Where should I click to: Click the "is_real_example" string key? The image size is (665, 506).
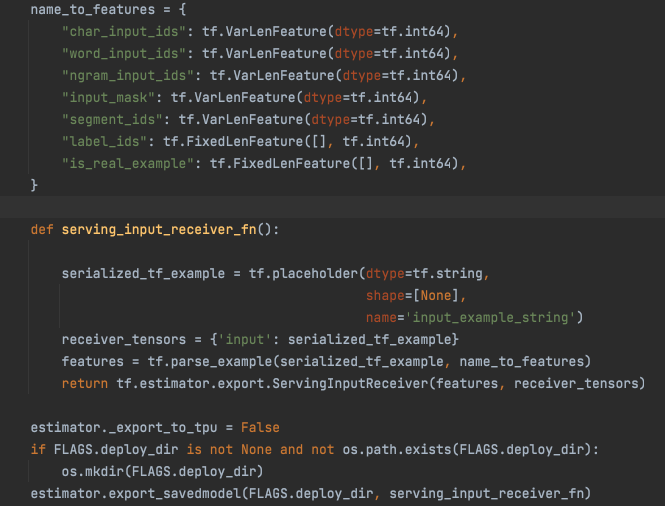click(x=128, y=164)
